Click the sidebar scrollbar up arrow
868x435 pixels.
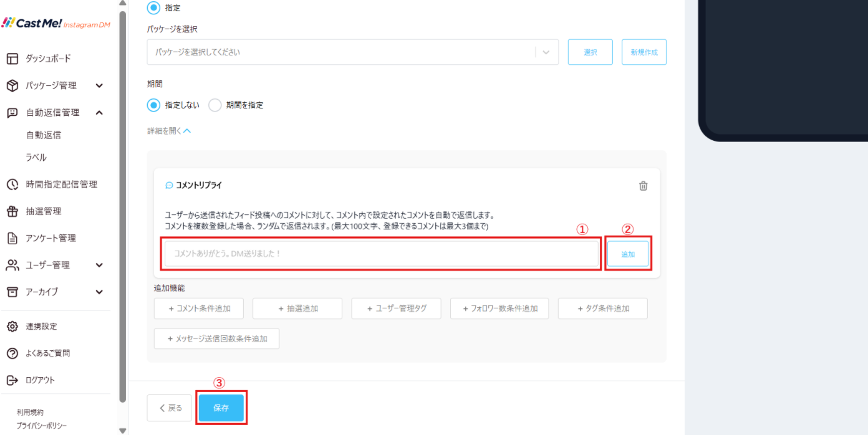pos(122,3)
